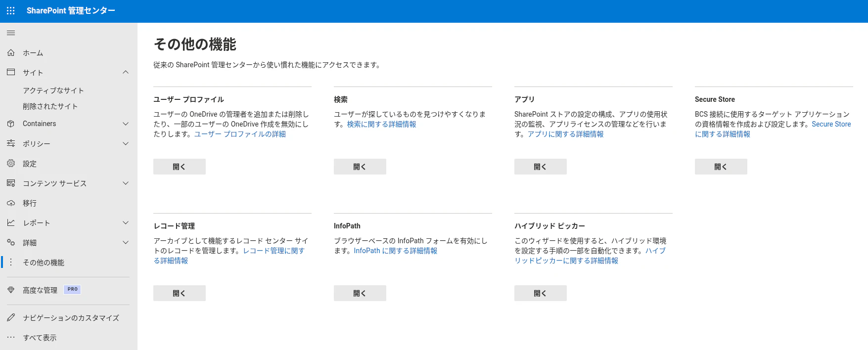Click the home icon in sidebar
Screen dimensions: 868x350
pos(11,52)
